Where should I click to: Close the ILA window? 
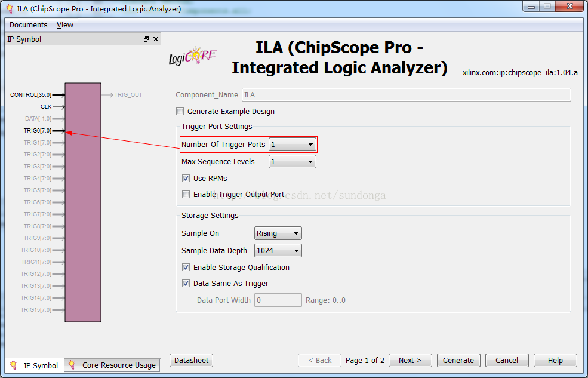[x=569, y=7]
